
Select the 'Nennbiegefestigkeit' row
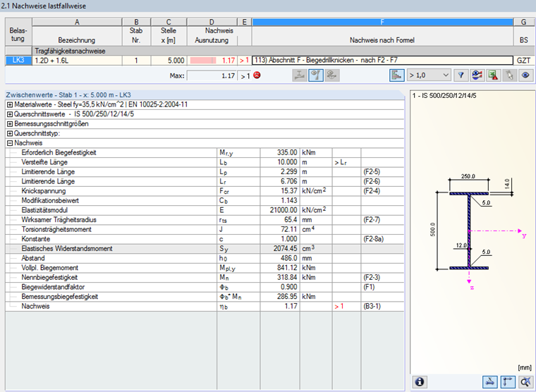205,277
